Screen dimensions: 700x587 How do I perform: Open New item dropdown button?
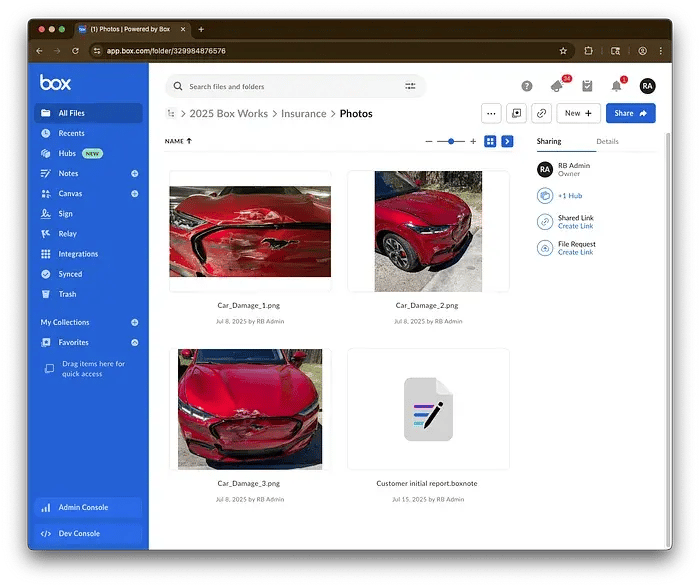pyautogui.click(x=578, y=113)
